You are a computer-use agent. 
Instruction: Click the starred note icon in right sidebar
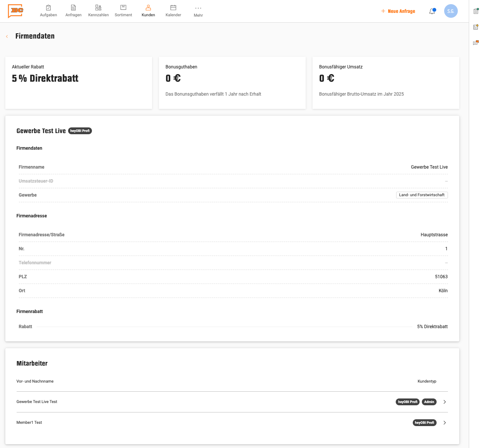click(476, 27)
